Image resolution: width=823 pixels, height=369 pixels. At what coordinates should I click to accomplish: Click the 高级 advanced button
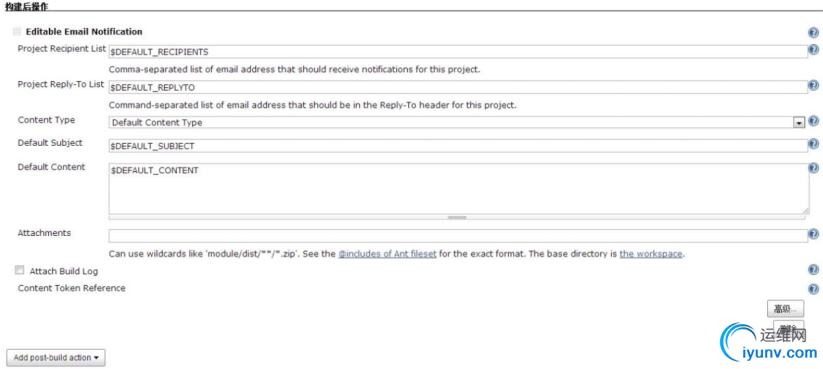tap(785, 309)
